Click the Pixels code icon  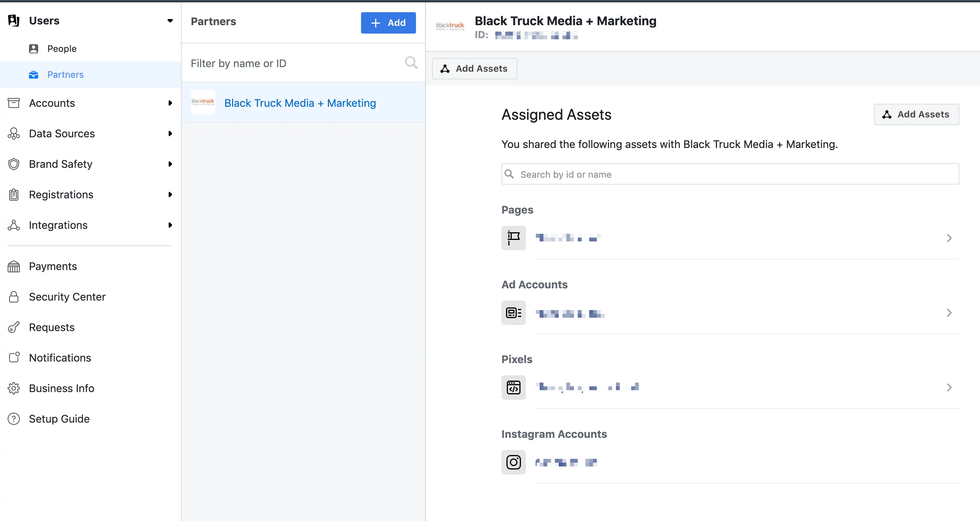tap(513, 388)
